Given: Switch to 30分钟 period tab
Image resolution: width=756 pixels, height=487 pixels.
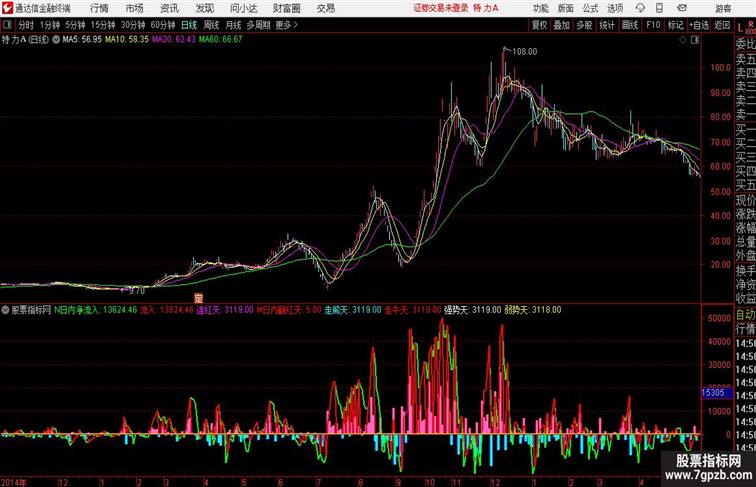Looking at the screenshot, I should click(x=133, y=25).
